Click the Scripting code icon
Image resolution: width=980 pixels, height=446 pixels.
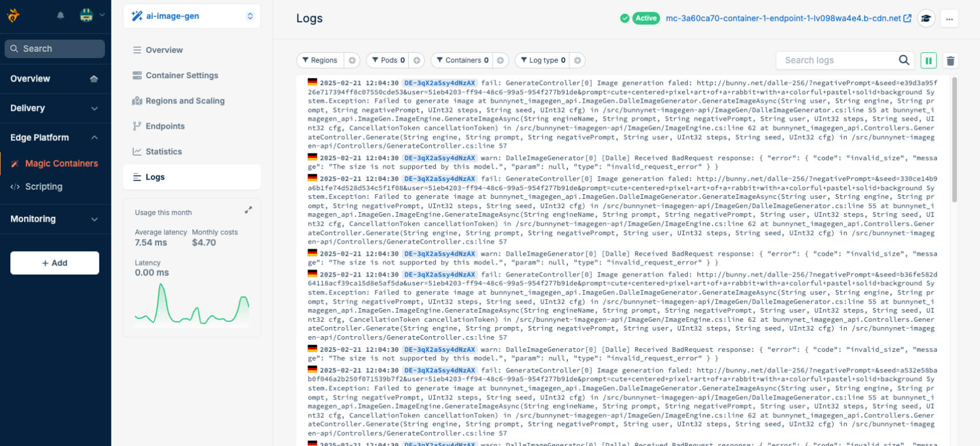(16, 186)
